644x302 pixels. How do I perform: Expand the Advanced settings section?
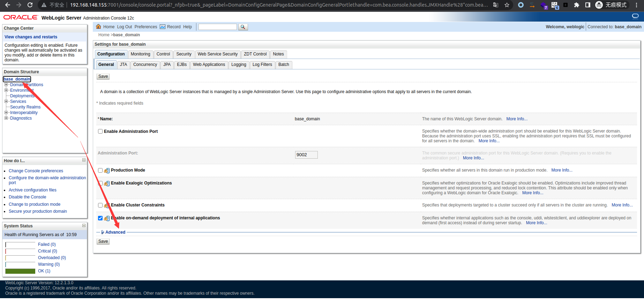tap(115, 232)
